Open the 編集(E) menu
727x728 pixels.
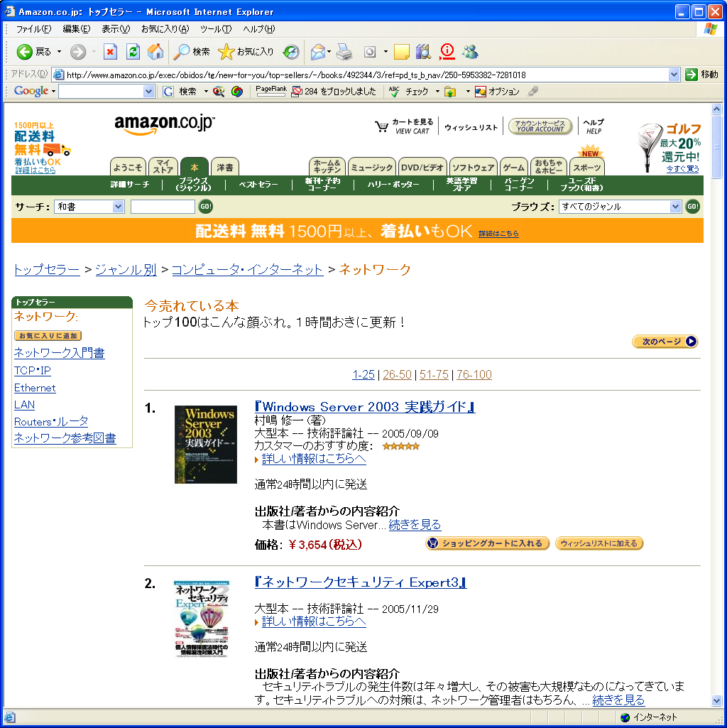point(77,29)
